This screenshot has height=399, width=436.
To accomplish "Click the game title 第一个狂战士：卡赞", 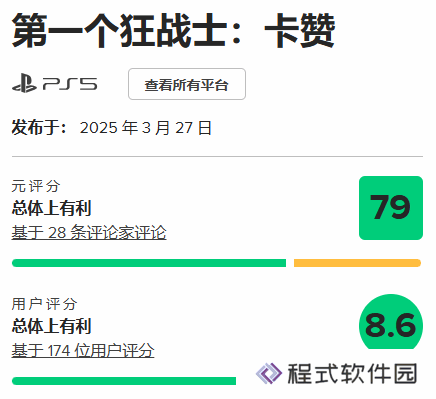I will pyautogui.click(x=173, y=31).
